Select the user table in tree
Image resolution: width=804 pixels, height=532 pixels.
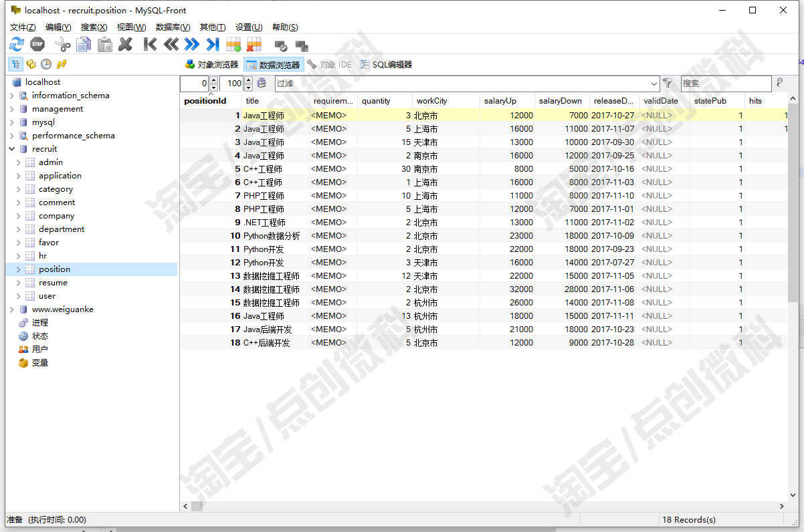tap(47, 296)
